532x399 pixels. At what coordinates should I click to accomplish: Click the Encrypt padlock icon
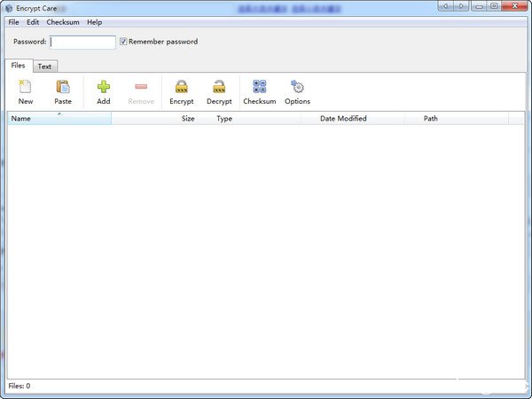[181, 87]
